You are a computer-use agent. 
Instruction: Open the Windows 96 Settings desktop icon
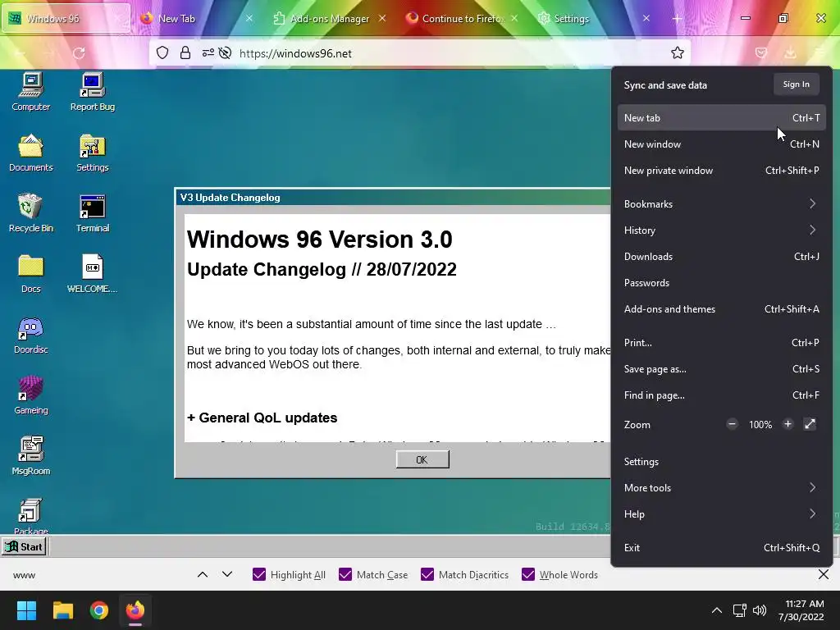[92, 152]
